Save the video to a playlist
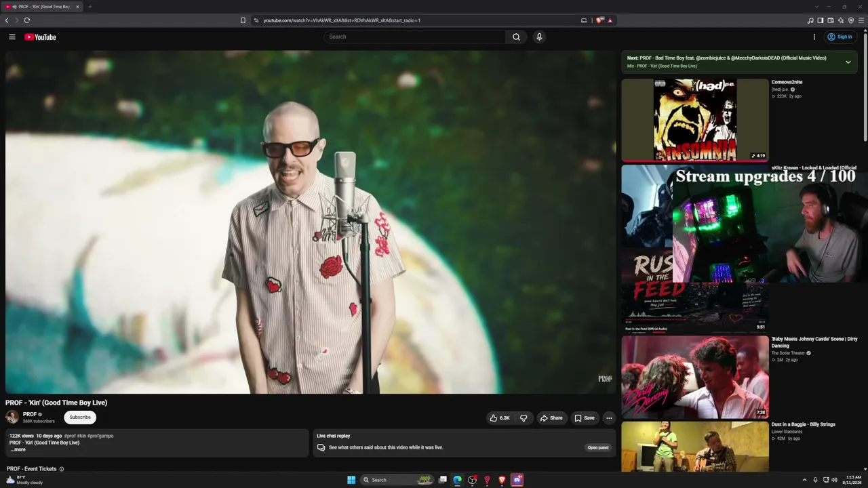 (585, 418)
